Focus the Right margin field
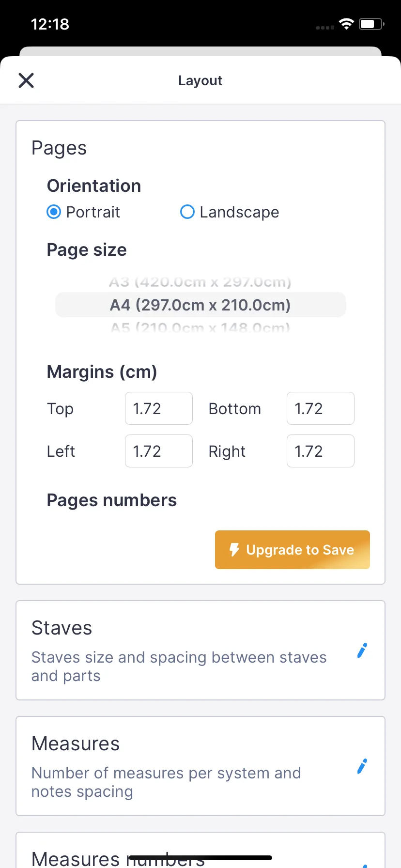 [320, 451]
